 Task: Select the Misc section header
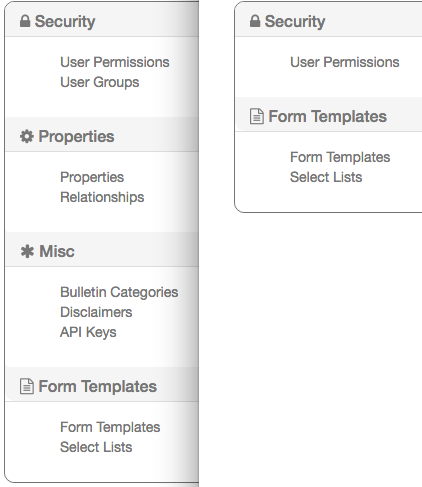click(x=102, y=251)
